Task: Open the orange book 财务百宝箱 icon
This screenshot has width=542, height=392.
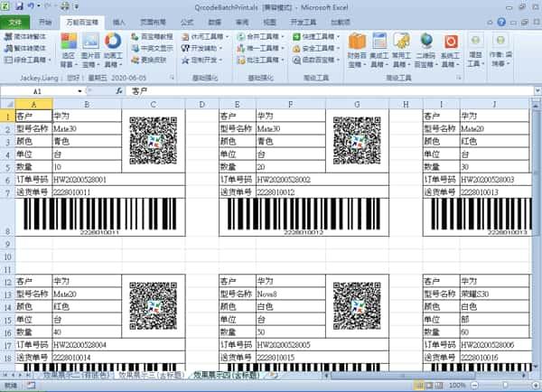Action: [357, 42]
